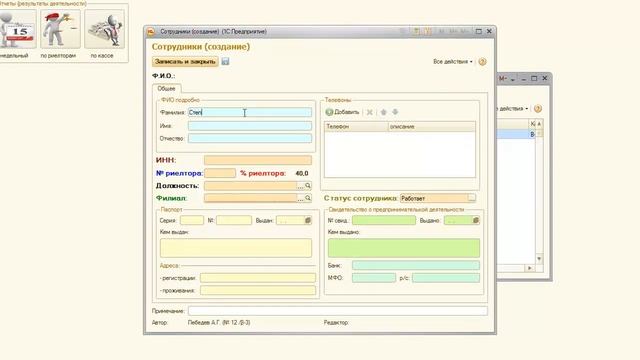Open the по кассе report icon
The image size is (640, 360).
(x=104, y=29)
